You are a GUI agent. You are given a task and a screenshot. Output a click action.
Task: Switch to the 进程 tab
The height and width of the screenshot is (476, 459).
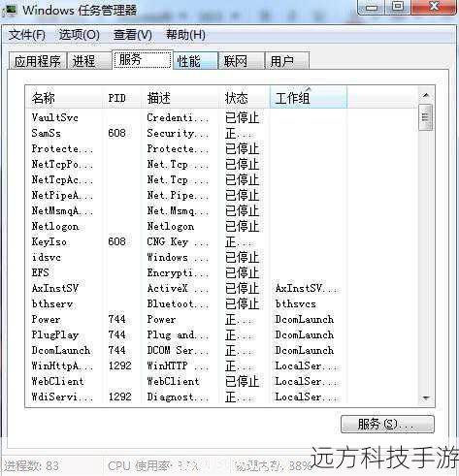click(89, 61)
